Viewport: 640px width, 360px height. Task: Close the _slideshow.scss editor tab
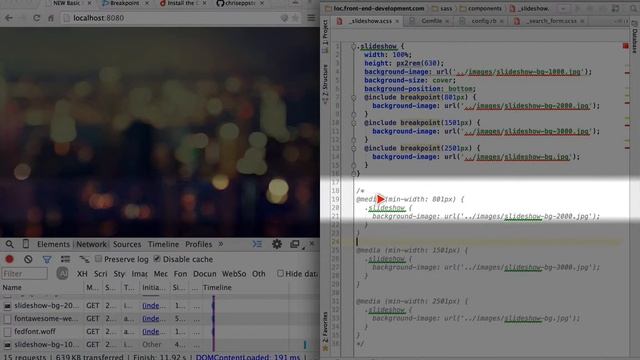(x=397, y=21)
